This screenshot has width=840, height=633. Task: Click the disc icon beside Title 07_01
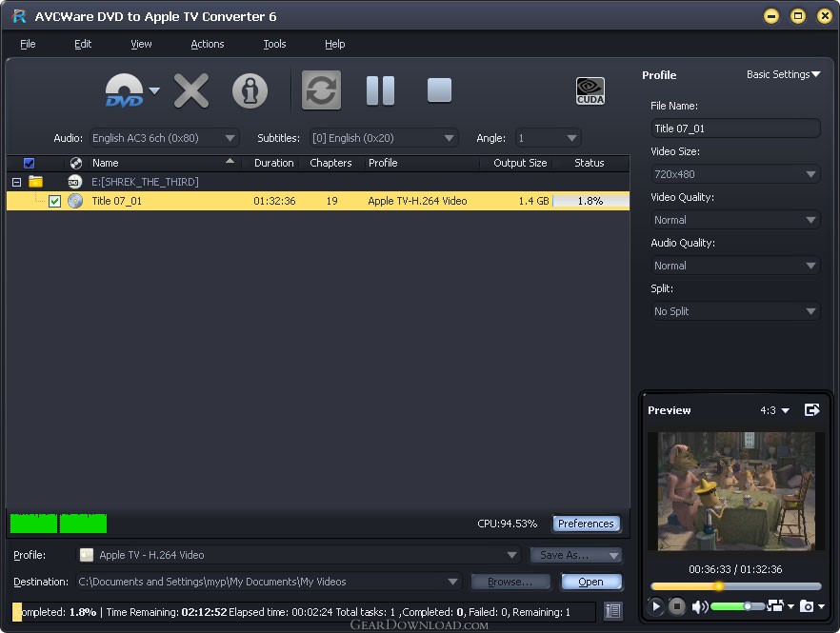75,201
